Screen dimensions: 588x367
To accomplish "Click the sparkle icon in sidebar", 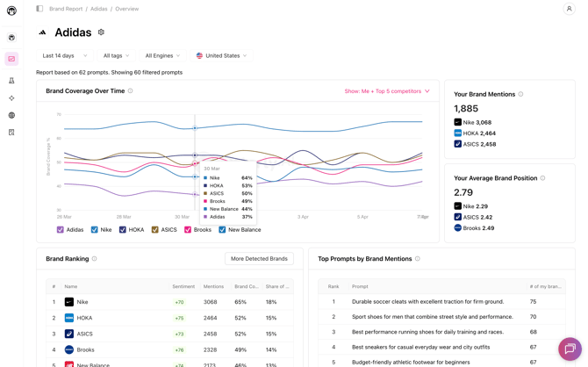I will click(x=11, y=98).
